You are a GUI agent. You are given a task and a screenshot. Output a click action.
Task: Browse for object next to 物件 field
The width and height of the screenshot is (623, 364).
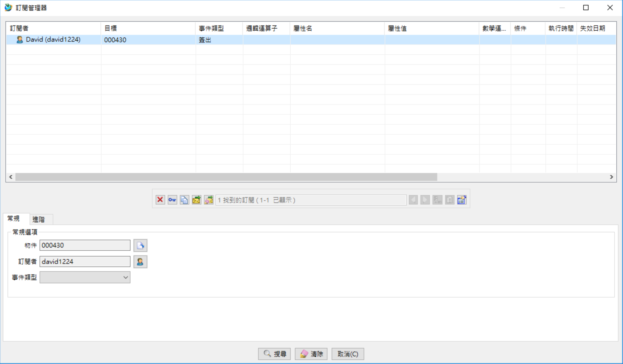(140, 245)
